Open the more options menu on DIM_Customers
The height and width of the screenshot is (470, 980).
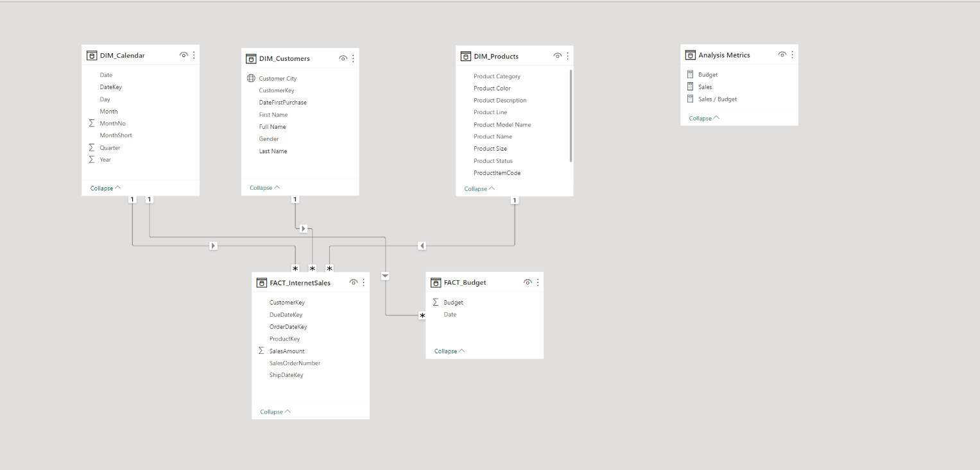coord(352,58)
